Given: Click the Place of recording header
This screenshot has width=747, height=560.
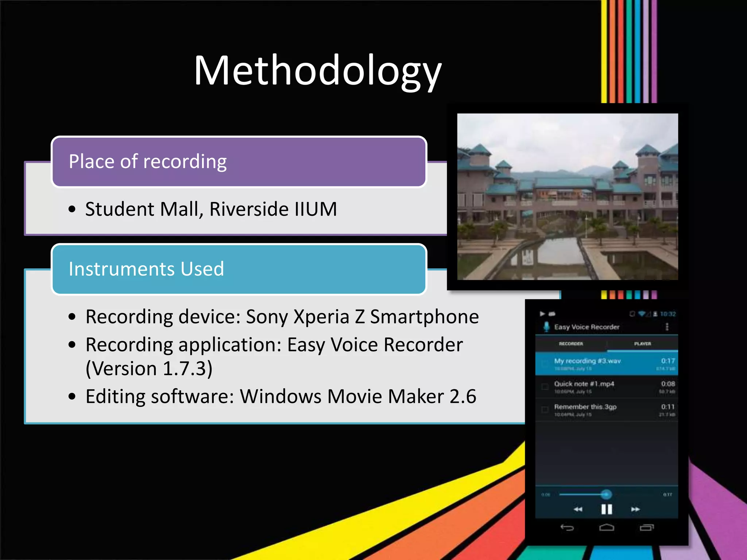Looking at the screenshot, I should coord(239,162).
